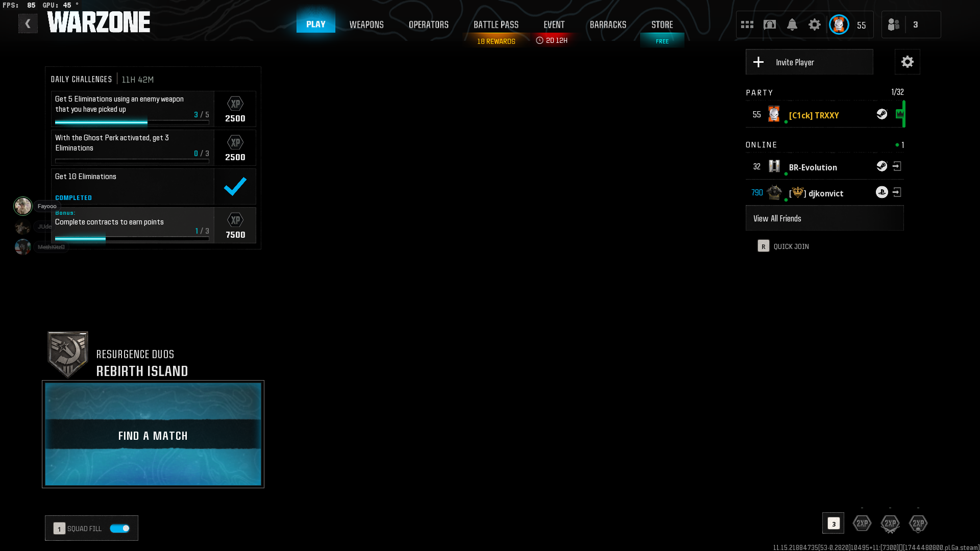Screen dimensions: 980x551
Task: Open settings gear in top bar
Action: pos(815,24)
